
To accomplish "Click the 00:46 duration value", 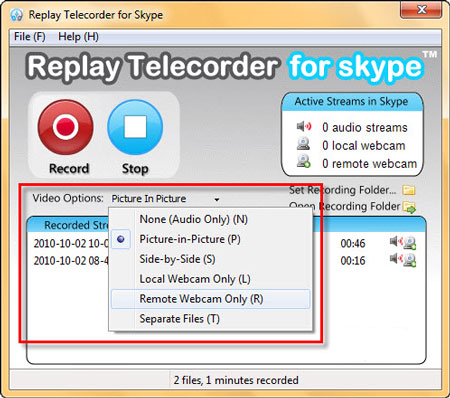I will pos(353,243).
